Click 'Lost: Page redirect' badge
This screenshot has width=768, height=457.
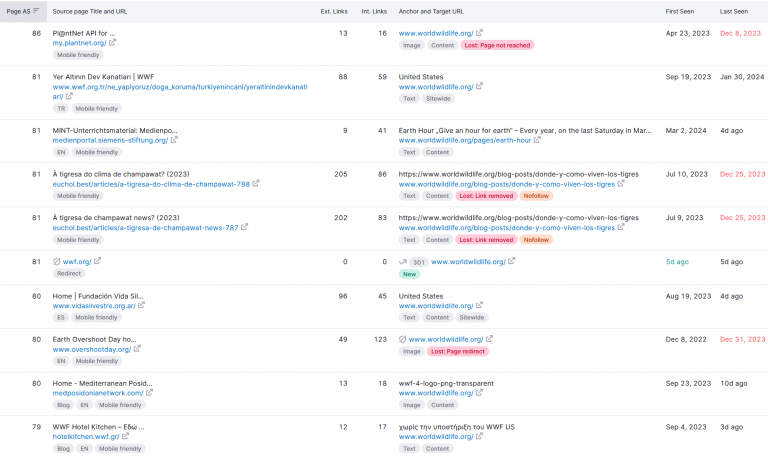click(x=457, y=351)
